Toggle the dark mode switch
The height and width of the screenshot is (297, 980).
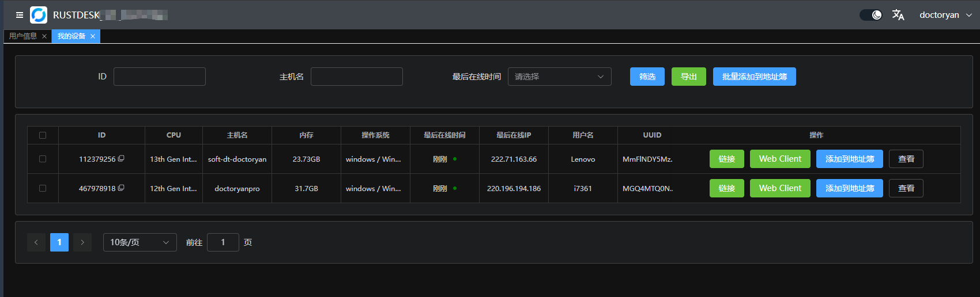(870, 15)
